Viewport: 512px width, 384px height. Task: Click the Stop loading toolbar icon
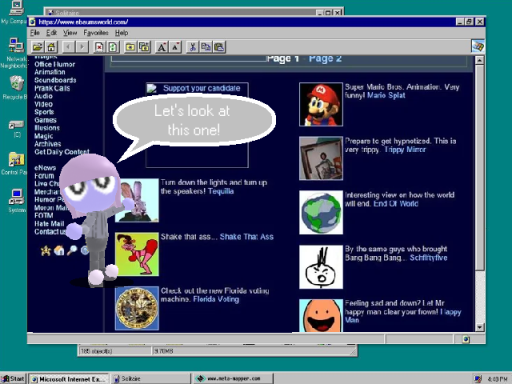[99, 47]
